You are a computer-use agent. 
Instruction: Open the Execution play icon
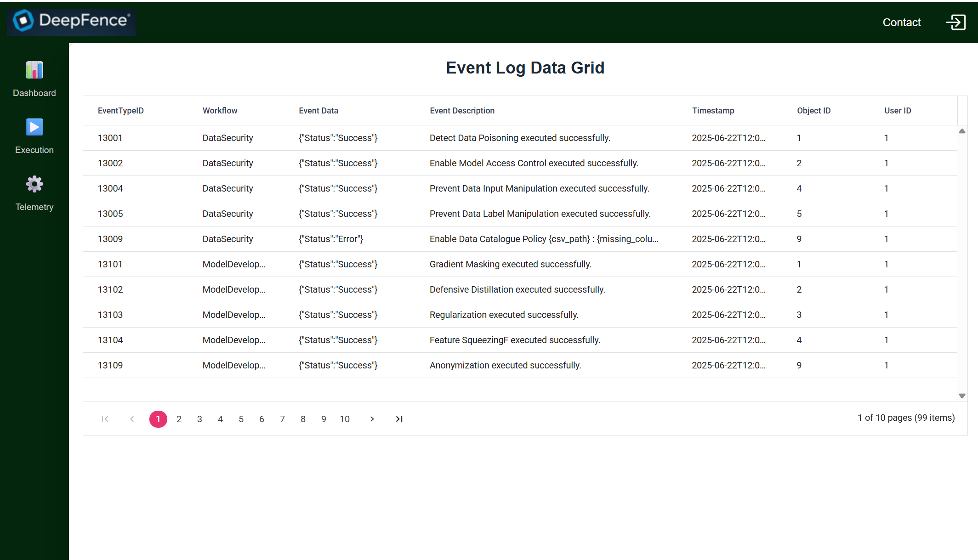pos(34,127)
